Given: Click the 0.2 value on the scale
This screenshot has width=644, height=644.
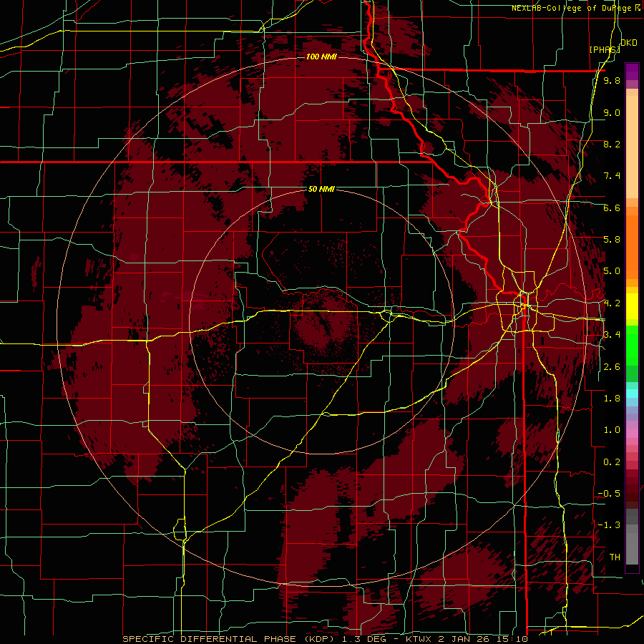Looking at the screenshot, I should pyautogui.click(x=612, y=462).
